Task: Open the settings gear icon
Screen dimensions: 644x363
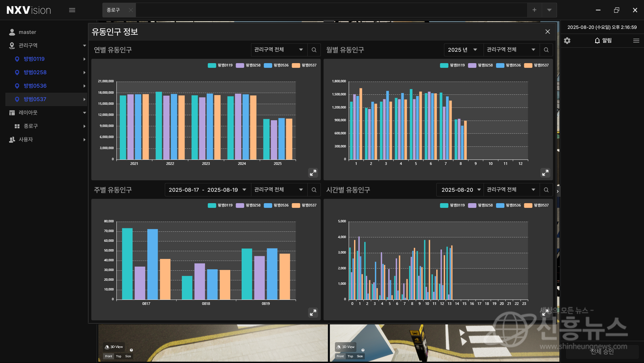Action: tap(567, 41)
